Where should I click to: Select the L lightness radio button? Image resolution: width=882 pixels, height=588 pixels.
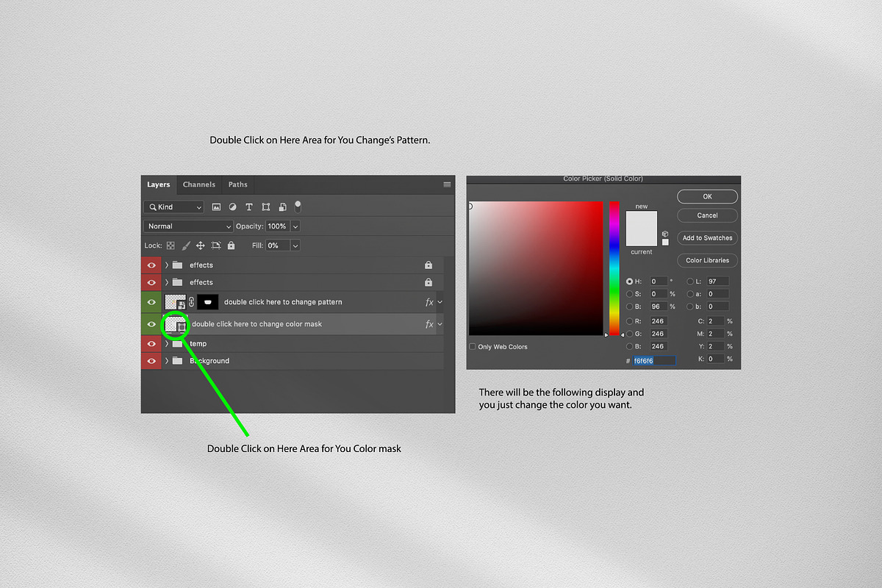point(690,282)
